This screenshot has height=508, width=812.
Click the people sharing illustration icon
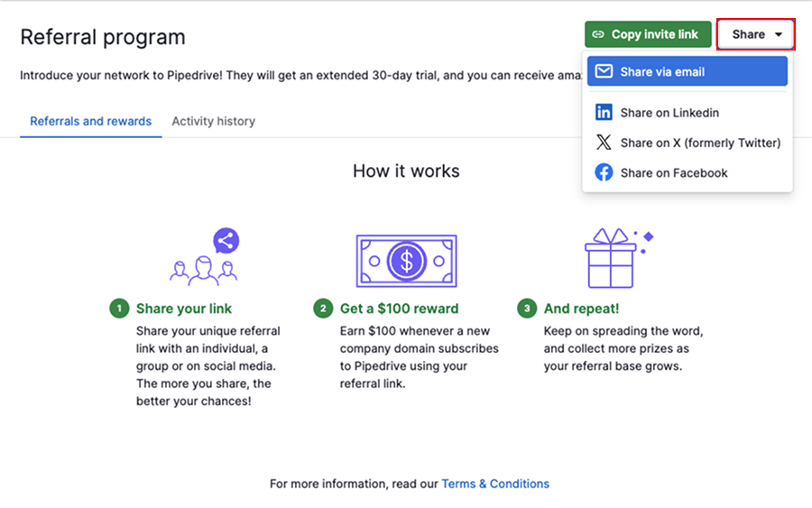pyautogui.click(x=205, y=257)
